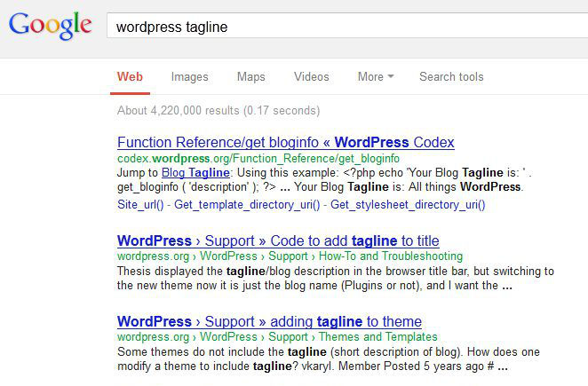Click the 'Blog Tagline' jump link
Viewport: 588px width, 386px height.
coord(195,172)
